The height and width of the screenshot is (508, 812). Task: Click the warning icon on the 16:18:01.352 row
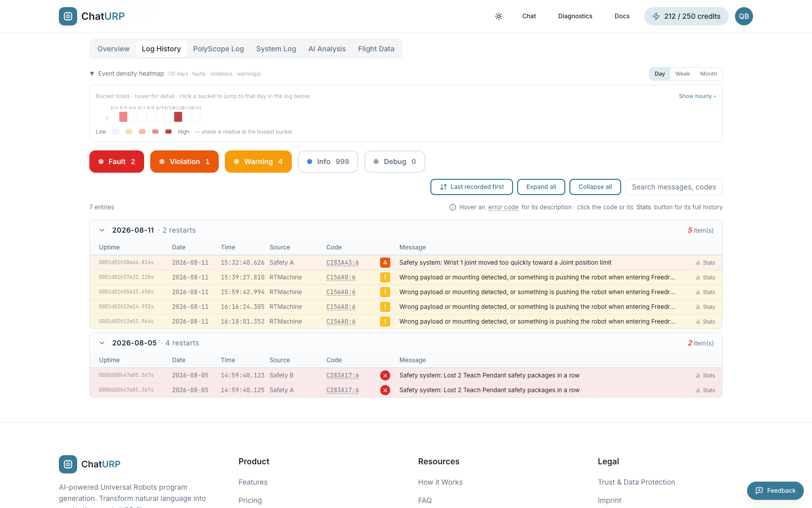pos(385,322)
